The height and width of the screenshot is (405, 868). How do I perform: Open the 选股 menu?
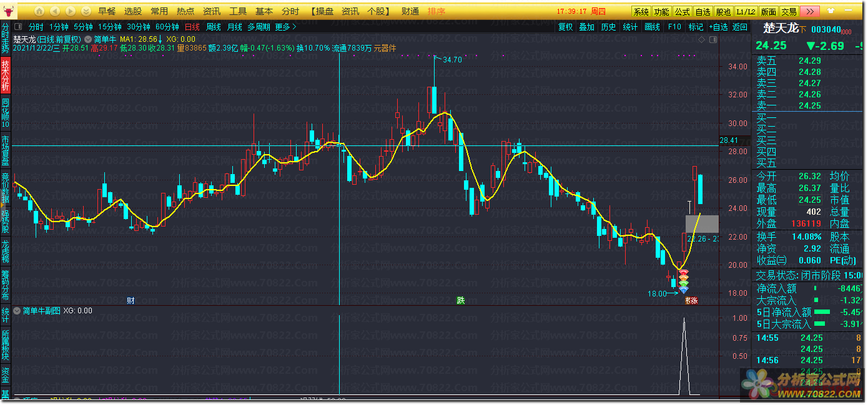click(x=133, y=11)
